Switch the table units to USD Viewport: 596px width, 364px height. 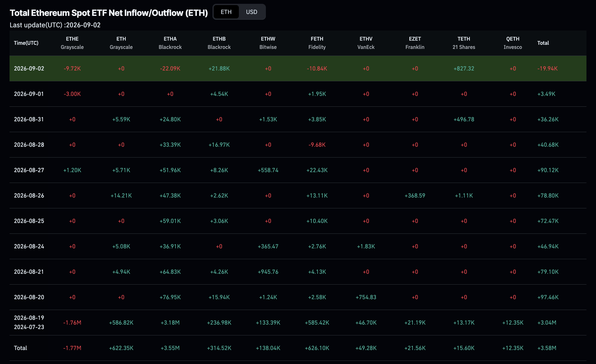(x=252, y=12)
